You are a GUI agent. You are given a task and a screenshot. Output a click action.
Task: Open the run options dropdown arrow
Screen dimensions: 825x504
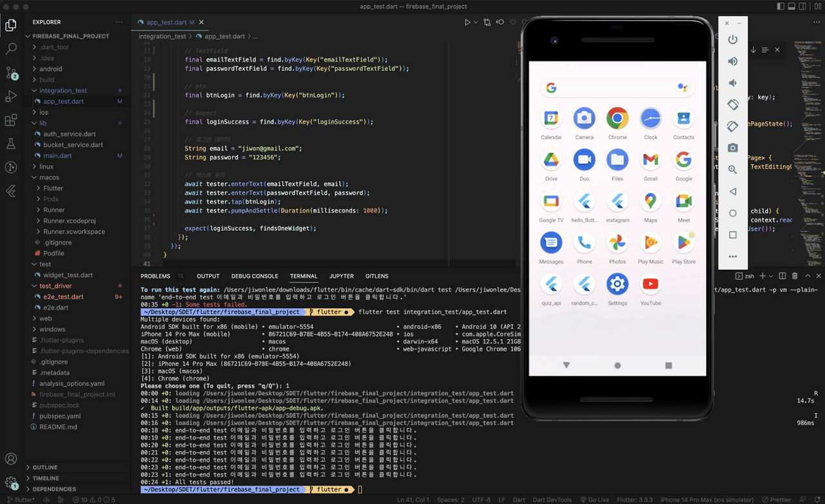476,22
